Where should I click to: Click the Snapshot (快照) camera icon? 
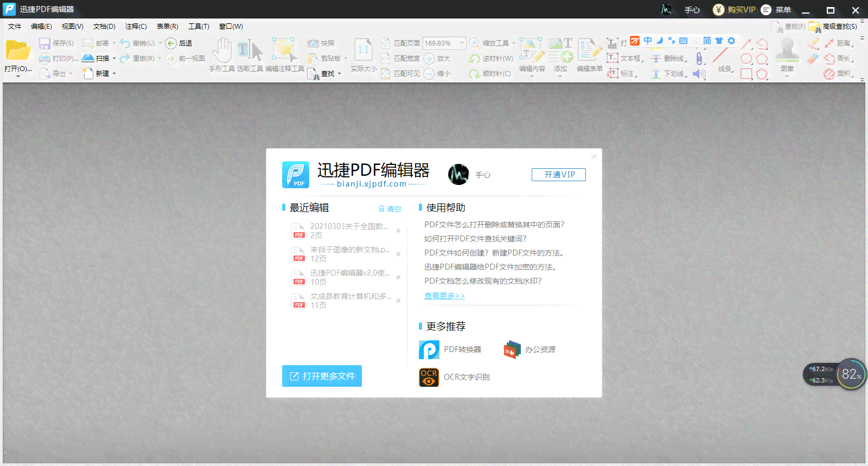click(x=313, y=43)
